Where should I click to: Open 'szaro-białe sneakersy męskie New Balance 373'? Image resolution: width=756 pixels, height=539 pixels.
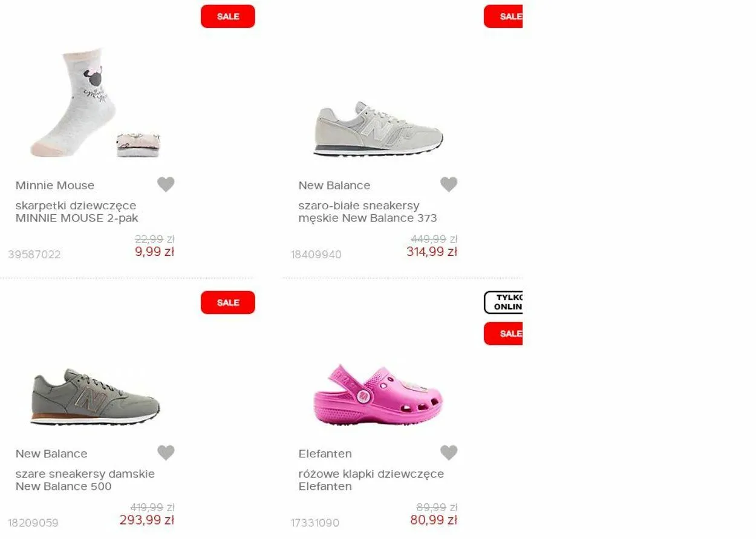[367, 212]
